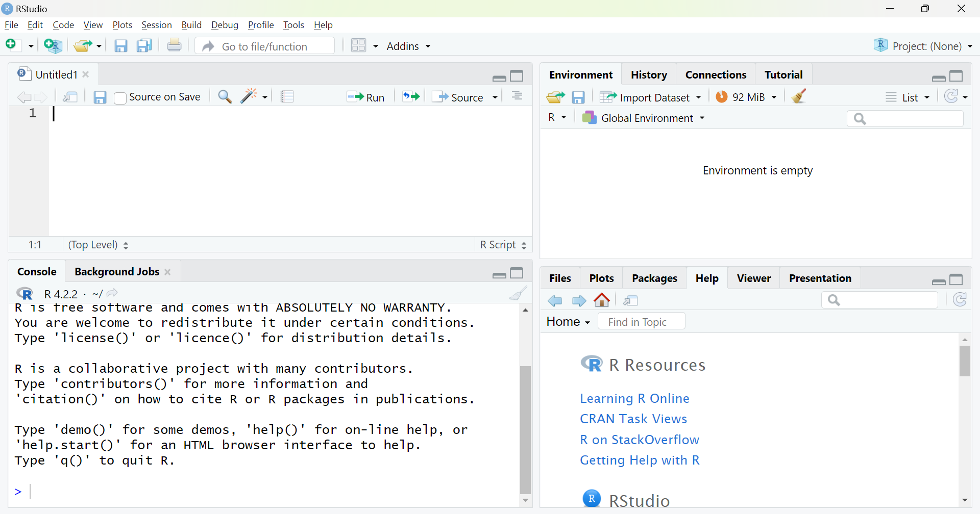The height and width of the screenshot is (514, 980).
Task: Go to Help home icon
Action: pyautogui.click(x=602, y=300)
